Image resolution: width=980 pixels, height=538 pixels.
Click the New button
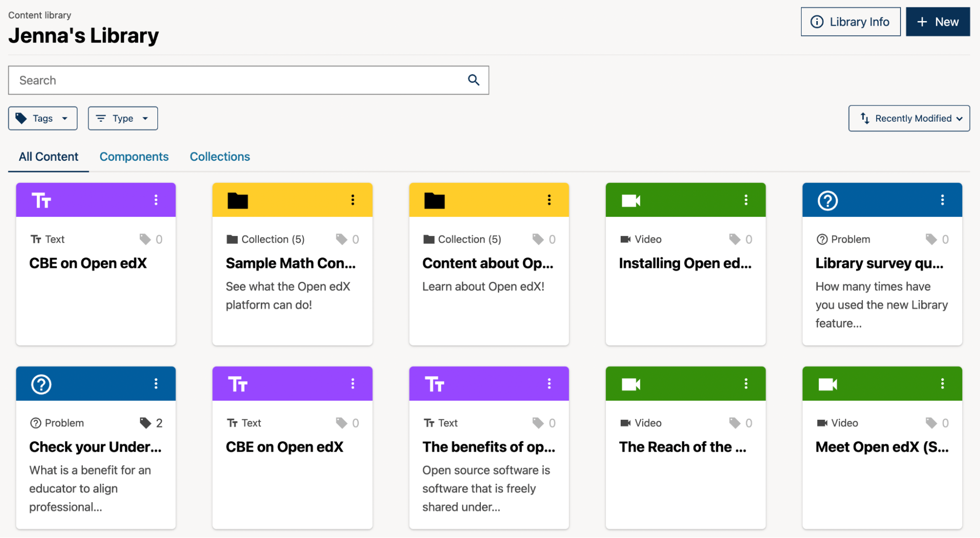click(x=937, y=22)
